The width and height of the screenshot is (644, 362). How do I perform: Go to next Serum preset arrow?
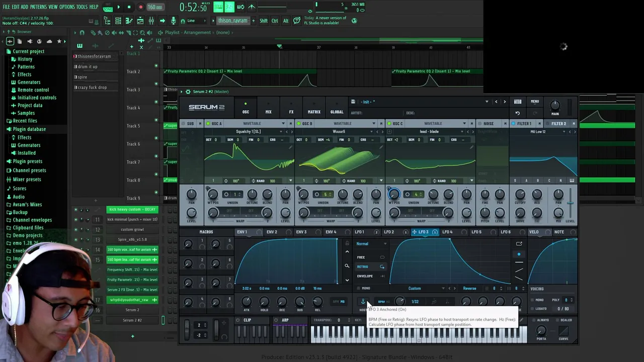[505, 102]
